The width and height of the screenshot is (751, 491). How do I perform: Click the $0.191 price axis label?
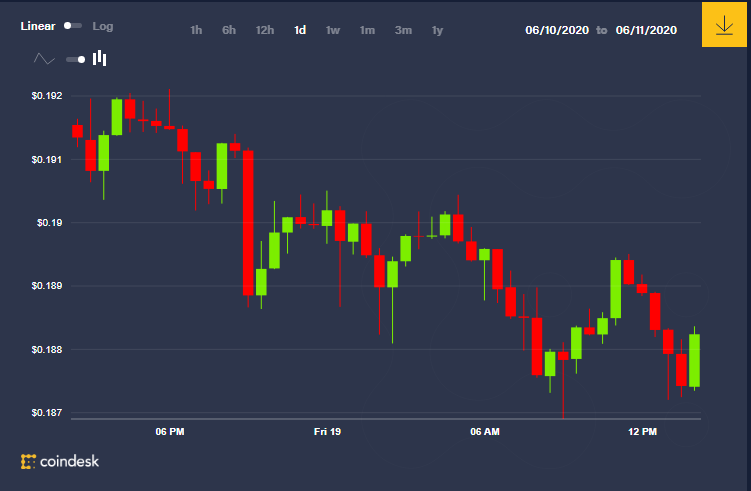coord(47,160)
